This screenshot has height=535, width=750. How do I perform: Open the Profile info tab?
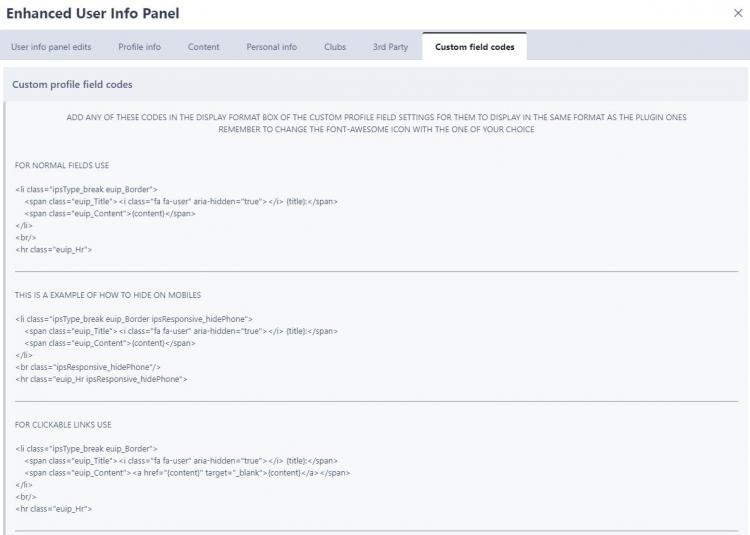click(x=139, y=47)
